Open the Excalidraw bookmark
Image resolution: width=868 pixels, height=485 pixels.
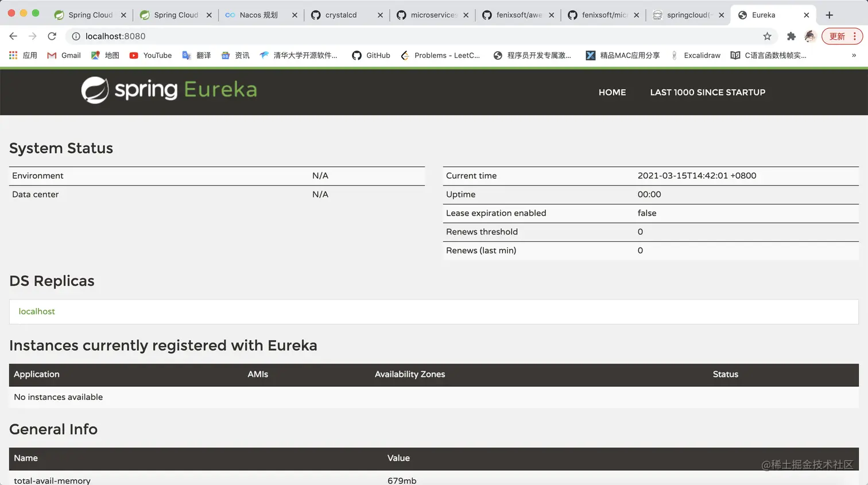[695, 55]
